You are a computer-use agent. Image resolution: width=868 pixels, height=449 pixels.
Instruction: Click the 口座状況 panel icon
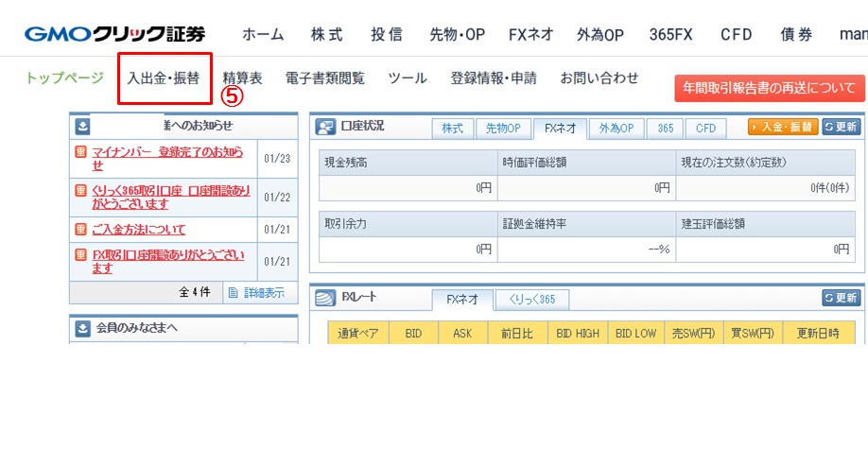pyautogui.click(x=325, y=128)
